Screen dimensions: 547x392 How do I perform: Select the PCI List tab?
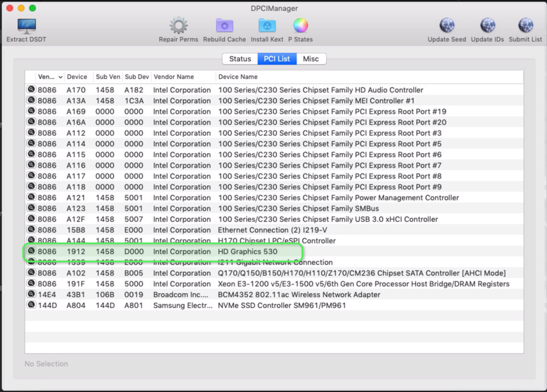[x=277, y=59]
